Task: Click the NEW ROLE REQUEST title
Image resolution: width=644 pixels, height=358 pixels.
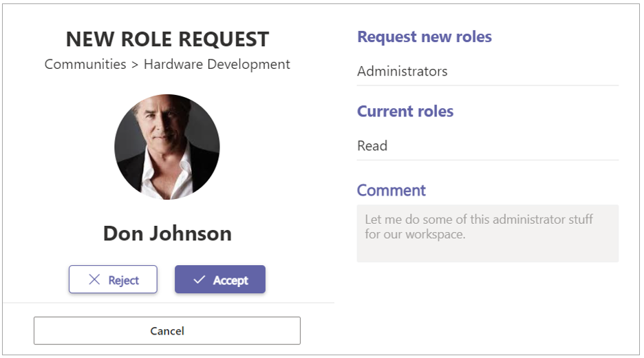Action: coord(168,39)
